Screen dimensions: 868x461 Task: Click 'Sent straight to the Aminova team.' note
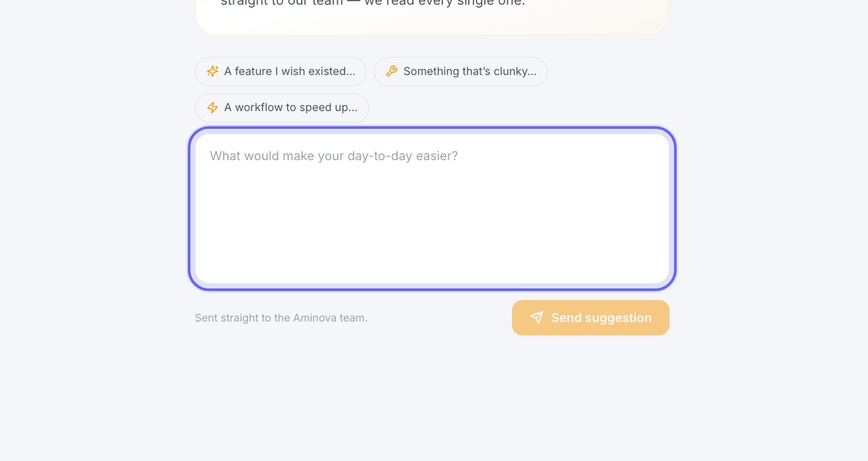tap(281, 318)
